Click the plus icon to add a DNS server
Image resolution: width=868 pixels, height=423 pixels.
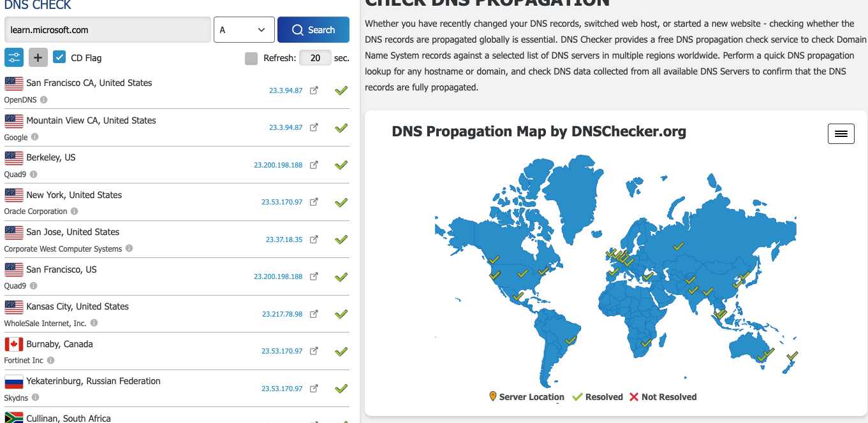38,57
